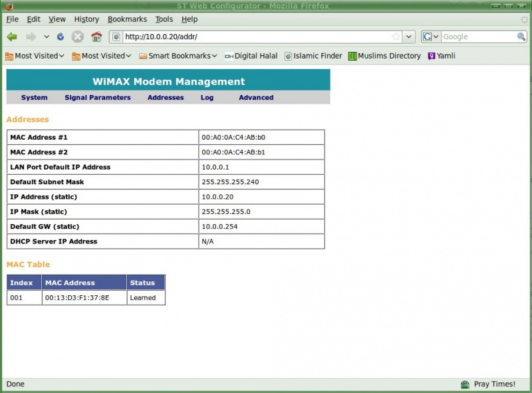The height and width of the screenshot is (393, 532).
Task: Click the static IP value 10.0.0.20
Action: click(x=217, y=197)
